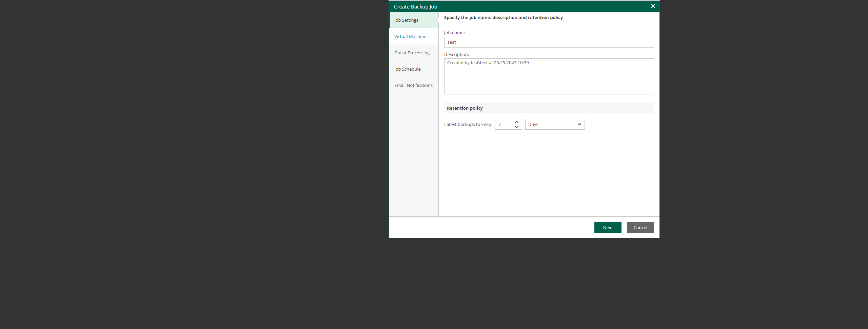This screenshot has width=868, height=329.
Task: Click the Retention policy heading
Action: [465, 108]
